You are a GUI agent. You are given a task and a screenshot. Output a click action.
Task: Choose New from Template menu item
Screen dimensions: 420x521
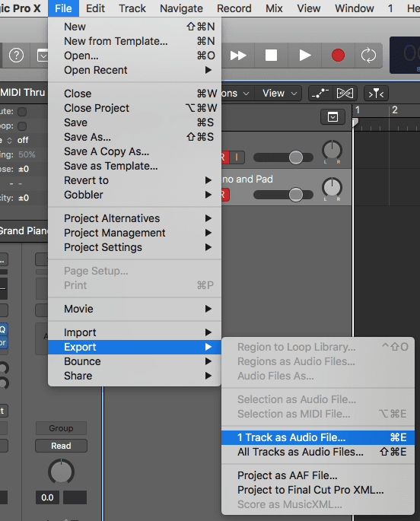[x=135, y=41]
